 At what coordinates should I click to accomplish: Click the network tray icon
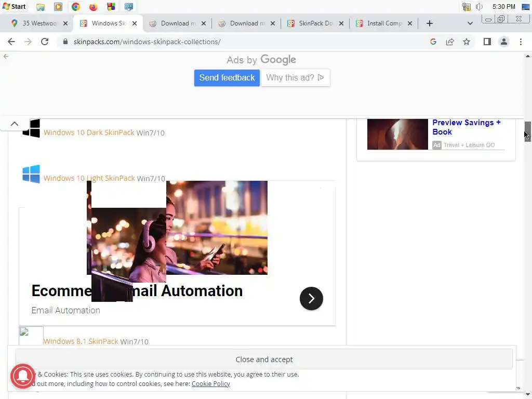(467, 7)
